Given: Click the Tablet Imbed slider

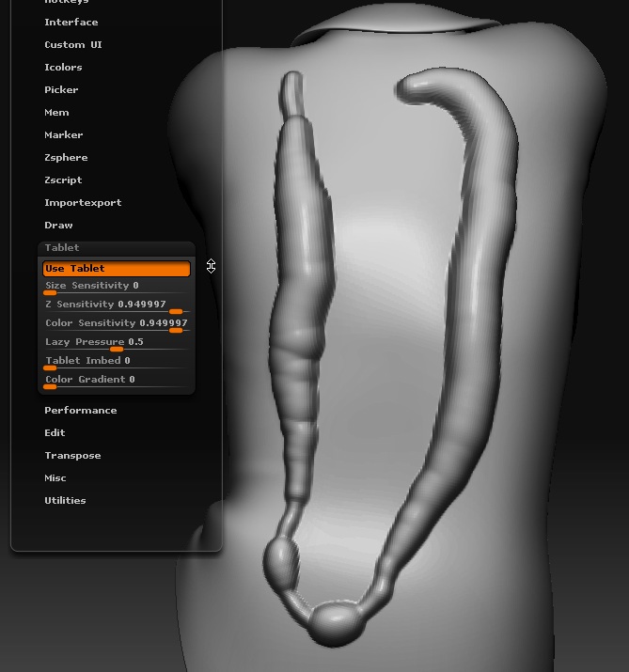Looking at the screenshot, I should 117,363.
